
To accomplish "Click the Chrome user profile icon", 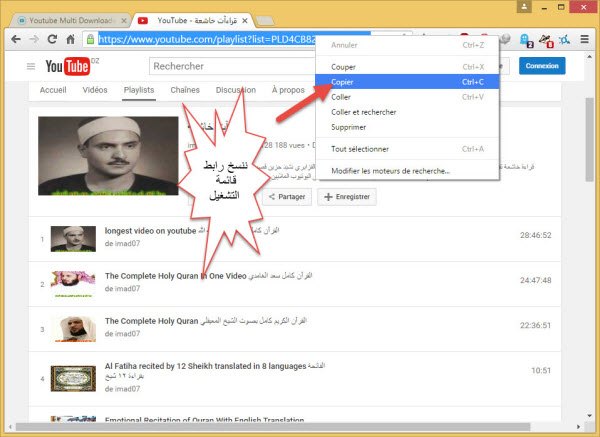I will pyautogui.click(x=524, y=7).
